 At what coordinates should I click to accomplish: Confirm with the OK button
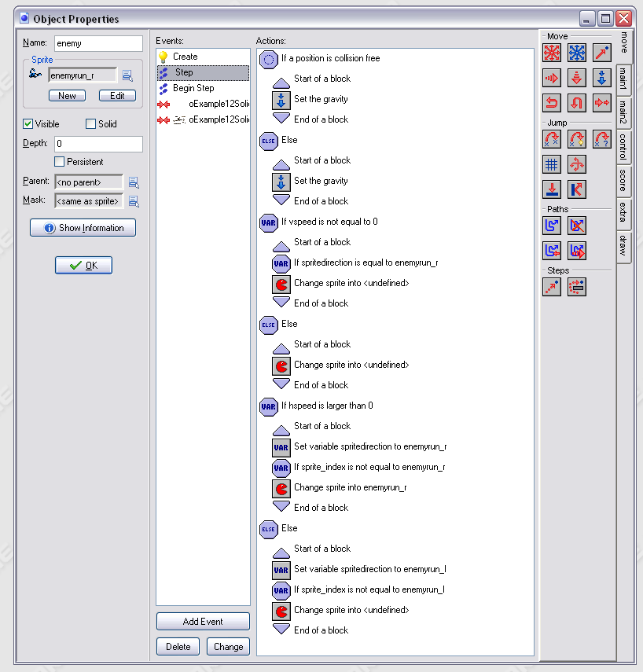pyautogui.click(x=83, y=266)
